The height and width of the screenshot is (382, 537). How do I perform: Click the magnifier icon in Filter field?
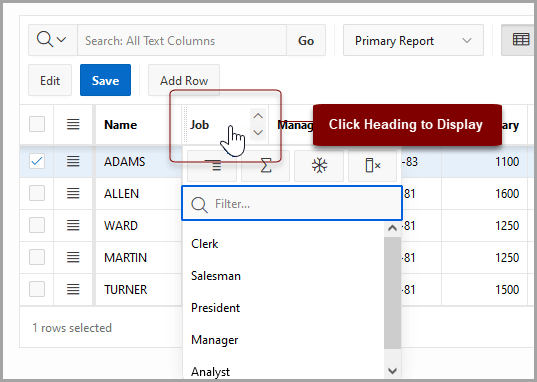[199, 205]
